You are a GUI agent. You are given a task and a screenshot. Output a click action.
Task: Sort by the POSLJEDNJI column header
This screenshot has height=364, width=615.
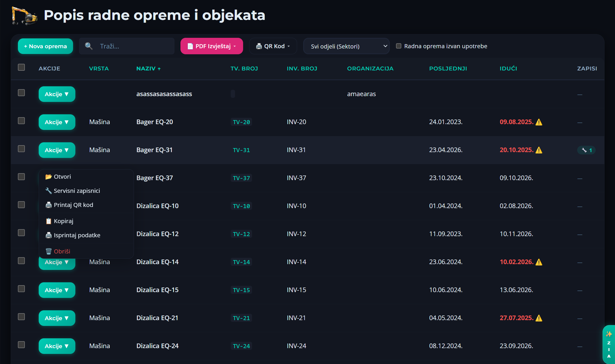click(448, 69)
